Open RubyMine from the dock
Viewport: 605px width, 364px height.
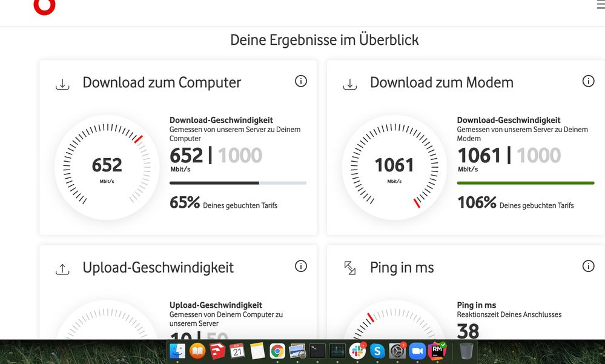pyautogui.click(x=437, y=351)
